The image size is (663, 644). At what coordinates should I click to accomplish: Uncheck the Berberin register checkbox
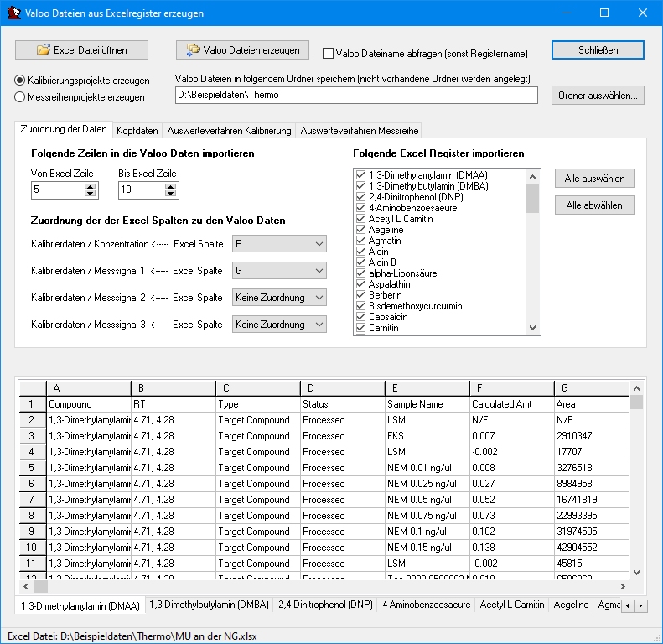pyautogui.click(x=361, y=295)
